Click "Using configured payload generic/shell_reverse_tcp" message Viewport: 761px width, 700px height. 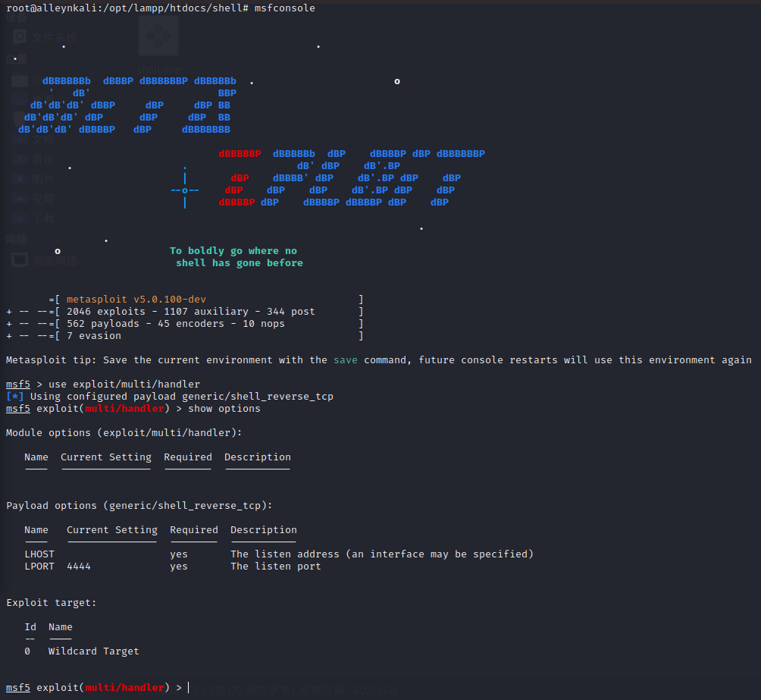click(182, 397)
